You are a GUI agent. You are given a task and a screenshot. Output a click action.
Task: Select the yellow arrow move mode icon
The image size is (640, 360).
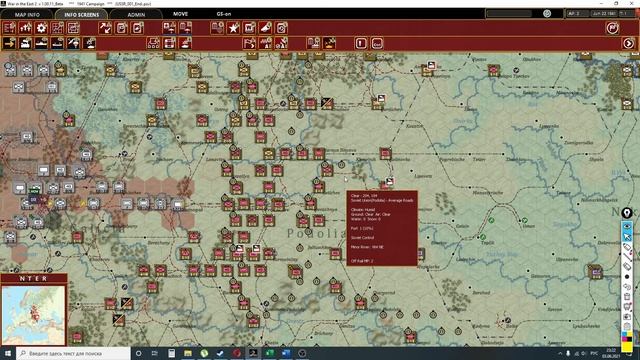[9, 43]
